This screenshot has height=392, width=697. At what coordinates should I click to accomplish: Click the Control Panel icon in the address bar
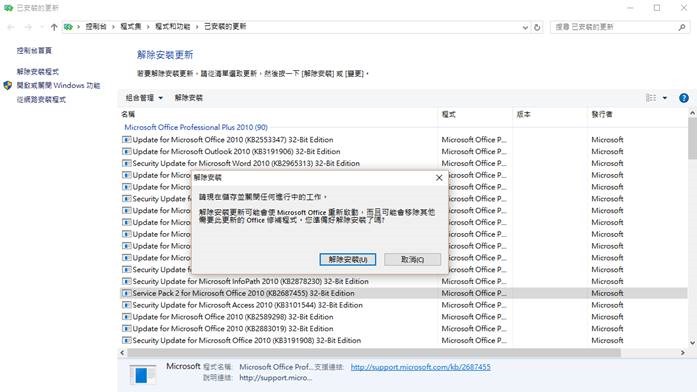(68, 27)
